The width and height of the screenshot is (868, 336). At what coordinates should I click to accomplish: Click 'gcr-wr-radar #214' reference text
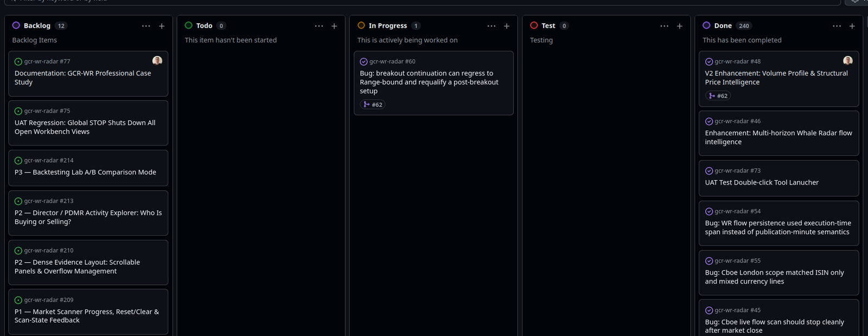[49, 161]
